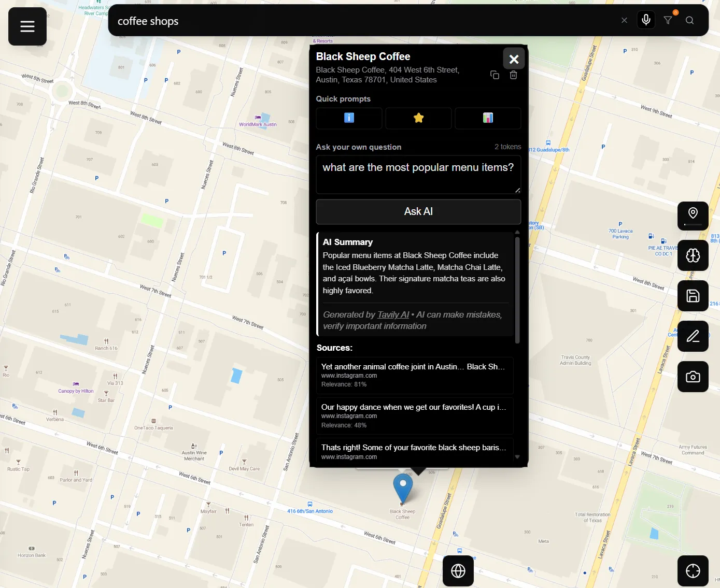
Task: Click the Austin Wine Merchant map label
Action: pos(194,455)
